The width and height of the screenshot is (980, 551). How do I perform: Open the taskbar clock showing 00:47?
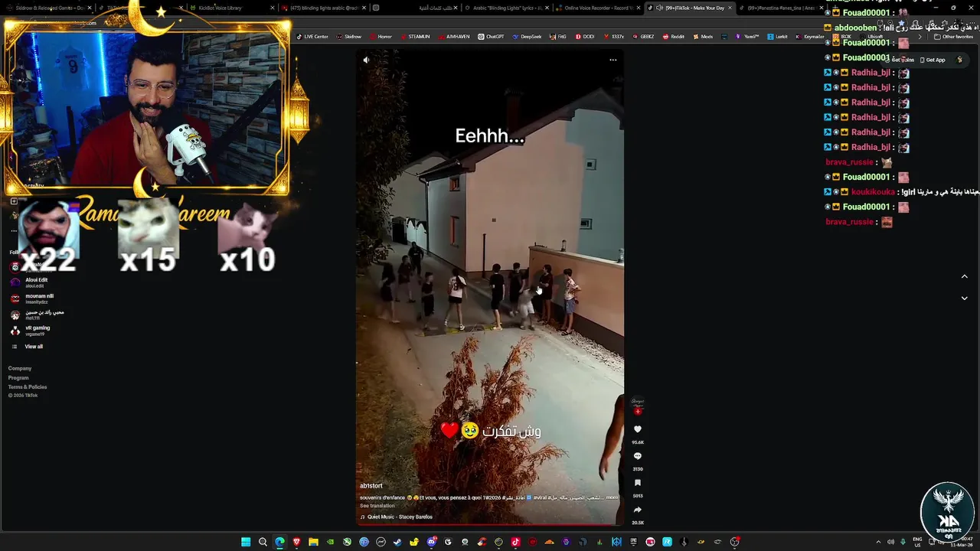point(960,542)
